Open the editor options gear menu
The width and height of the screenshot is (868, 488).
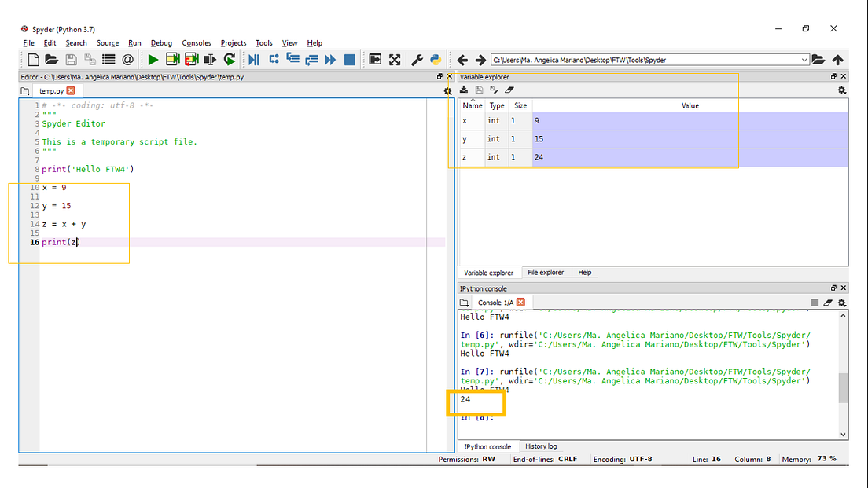(x=448, y=92)
